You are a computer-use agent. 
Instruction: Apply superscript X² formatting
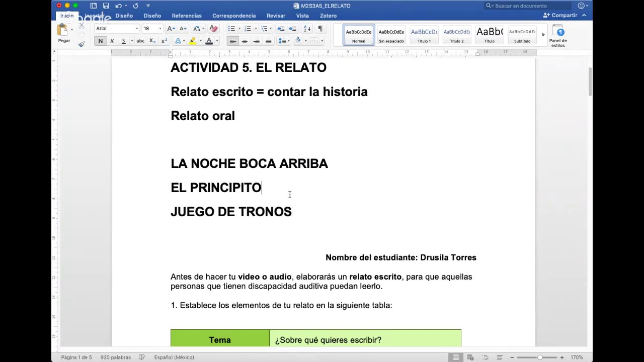click(164, 41)
